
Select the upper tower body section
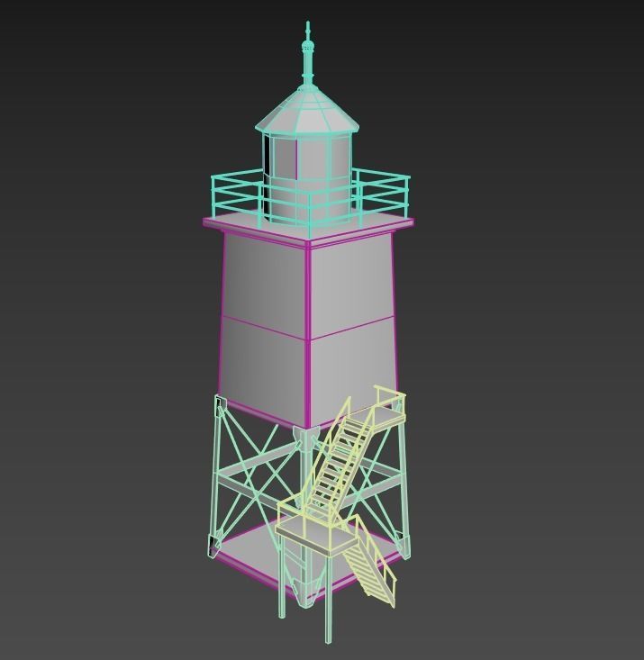(309, 286)
